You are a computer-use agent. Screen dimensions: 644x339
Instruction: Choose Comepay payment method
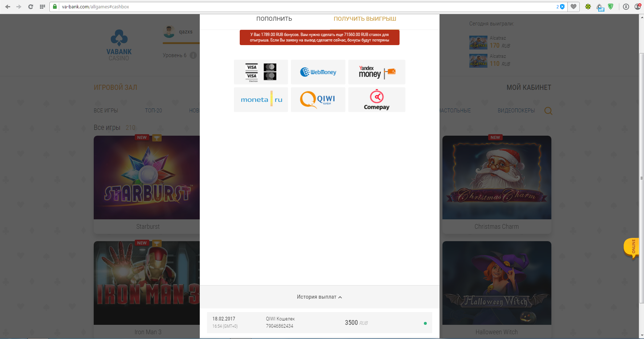point(377,100)
